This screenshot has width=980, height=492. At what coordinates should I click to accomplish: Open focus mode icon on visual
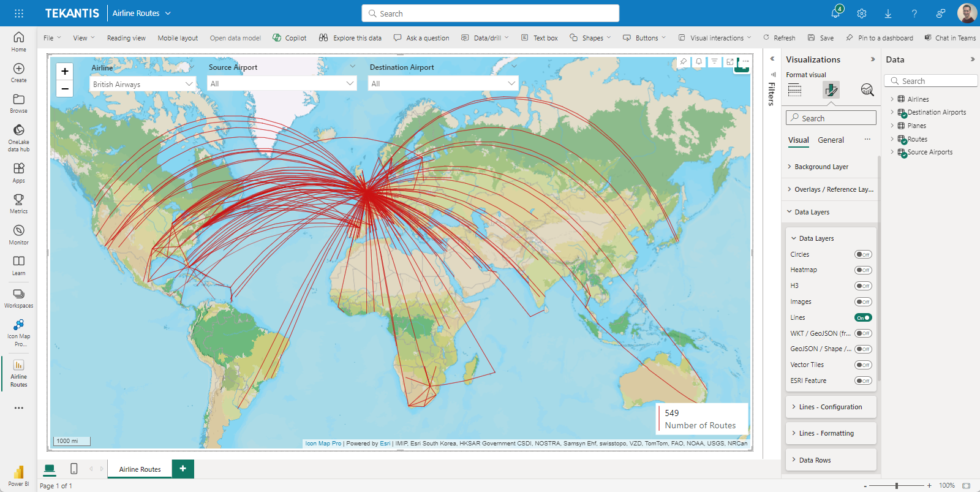point(729,62)
